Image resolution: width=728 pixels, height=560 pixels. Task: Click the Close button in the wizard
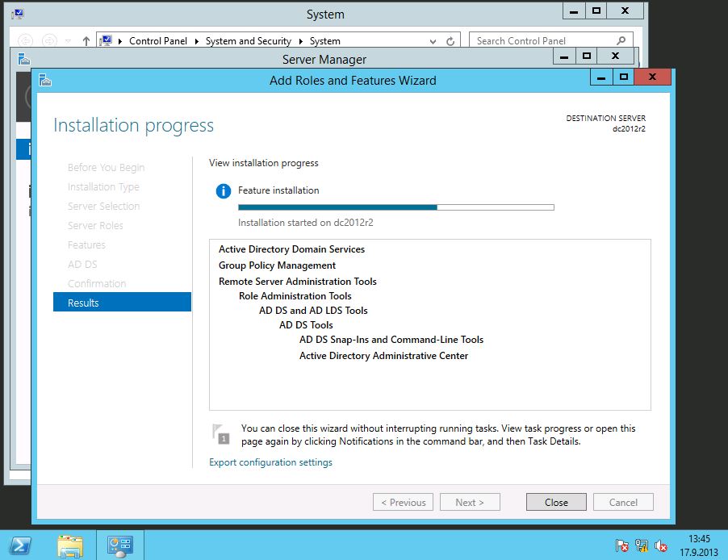click(x=556, y=502)
